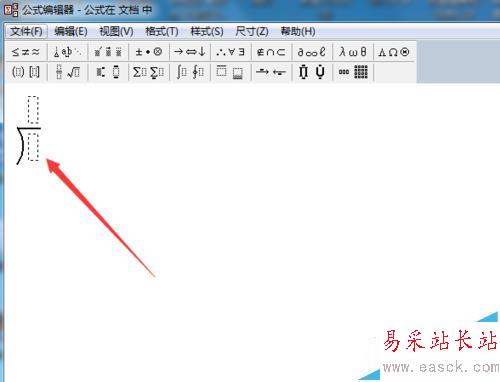
Task: Open the relational symbols palette (≤≠≈)
Action: coord(26,52)
